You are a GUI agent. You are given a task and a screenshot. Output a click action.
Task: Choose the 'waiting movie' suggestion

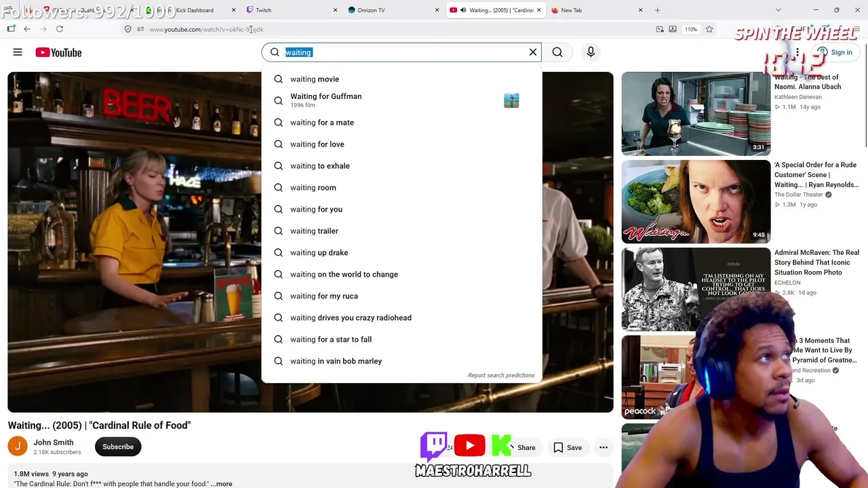coord(401,79)
